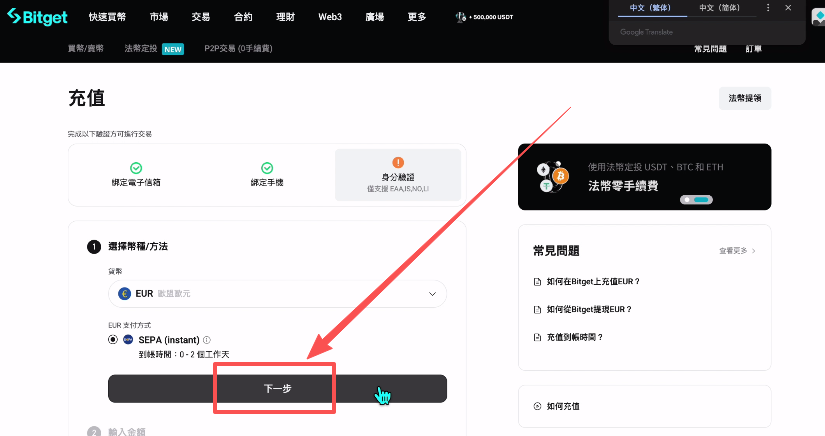Click the banner carousel indicator dots

point(695,200)
